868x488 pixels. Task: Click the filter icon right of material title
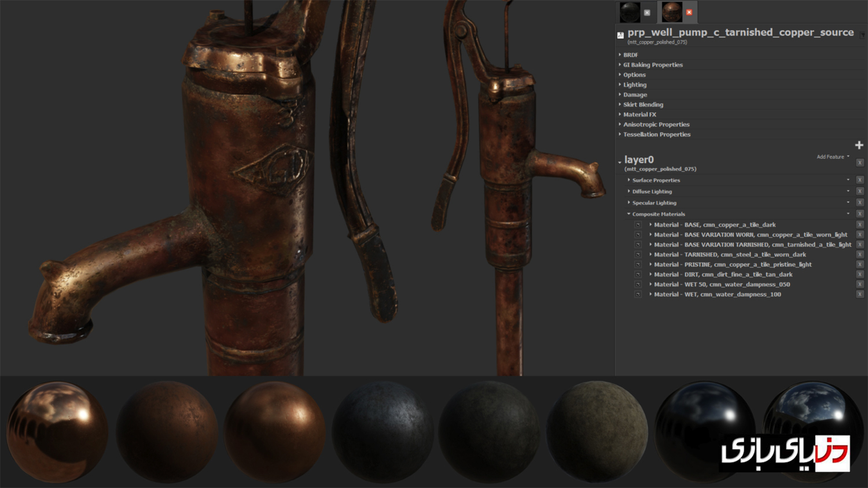pos(862,35)
